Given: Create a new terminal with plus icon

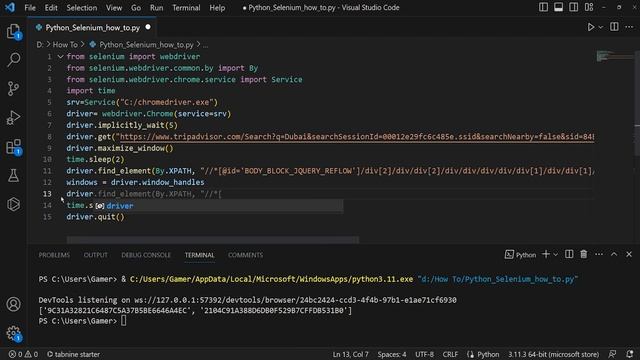Looking at the screenshot, I should [546, 254].
